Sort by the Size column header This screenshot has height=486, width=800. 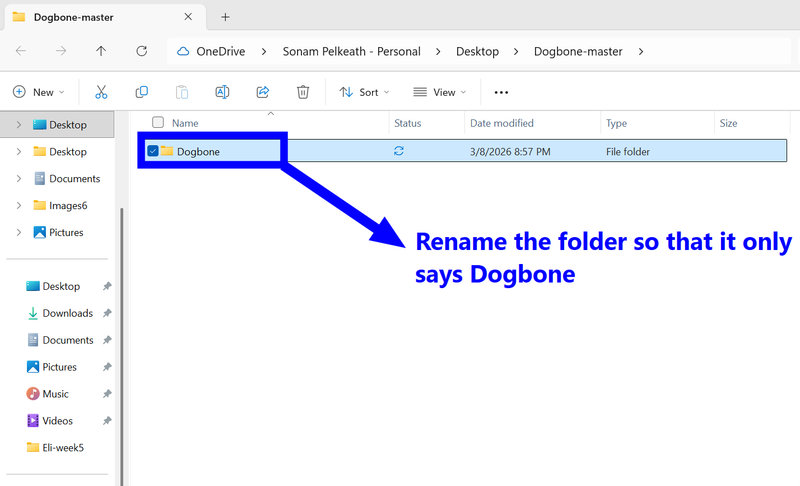[728, 123]
